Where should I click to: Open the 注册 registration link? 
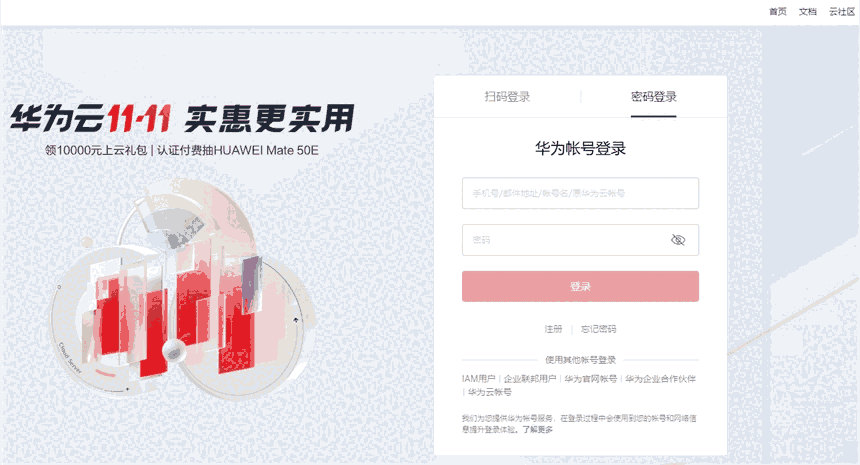point(553,329)
